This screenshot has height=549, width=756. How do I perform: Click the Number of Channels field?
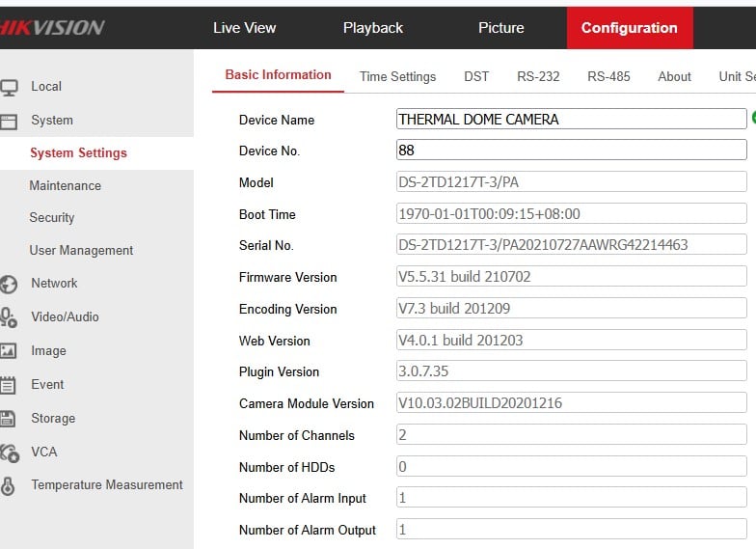(571, 434)
